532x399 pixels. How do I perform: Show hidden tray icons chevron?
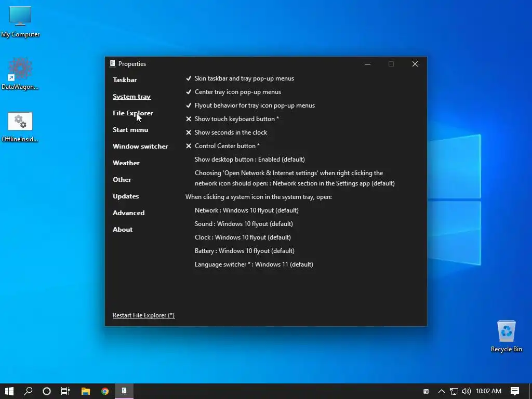click(x=442, y=391)
